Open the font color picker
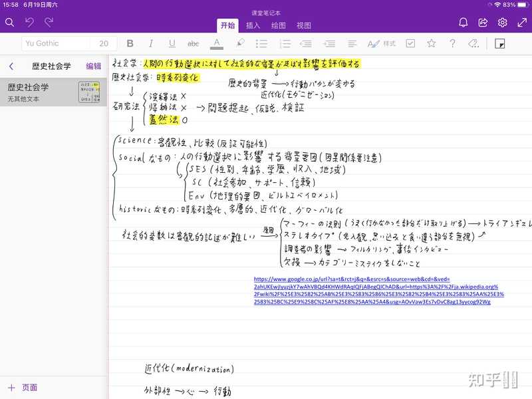The height and width of the screenshot is (399, 532). pos(216,43)
